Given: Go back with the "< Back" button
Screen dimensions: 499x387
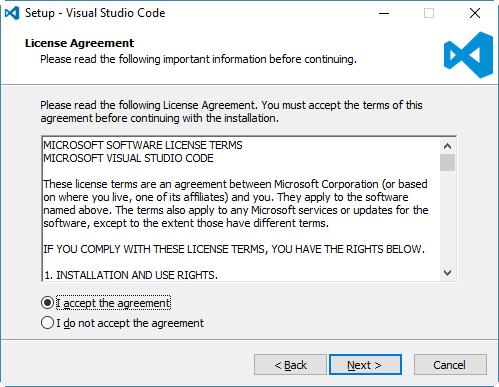Looking at the screenshot, I should (290, 365).
